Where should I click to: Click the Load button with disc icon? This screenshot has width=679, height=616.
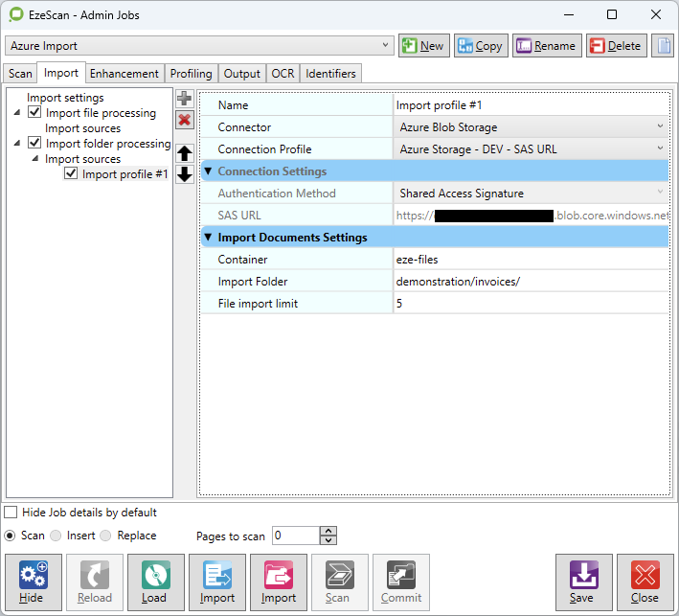pos(155,582)
